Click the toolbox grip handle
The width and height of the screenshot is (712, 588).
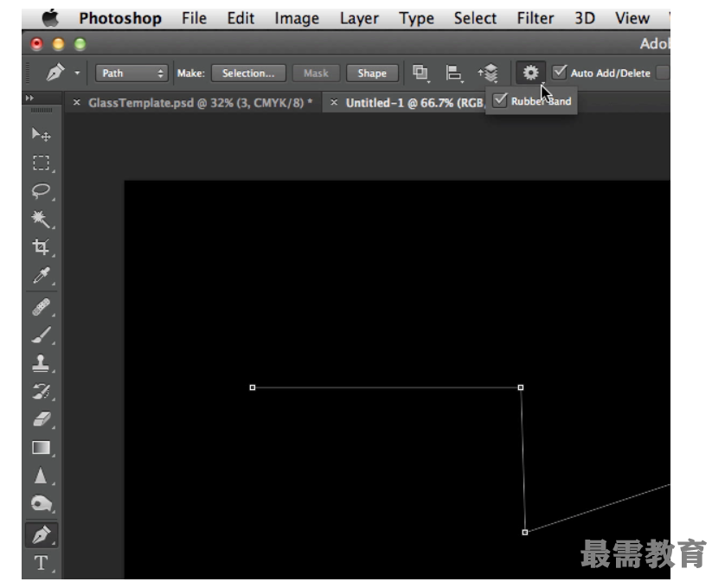pos(42,111)
